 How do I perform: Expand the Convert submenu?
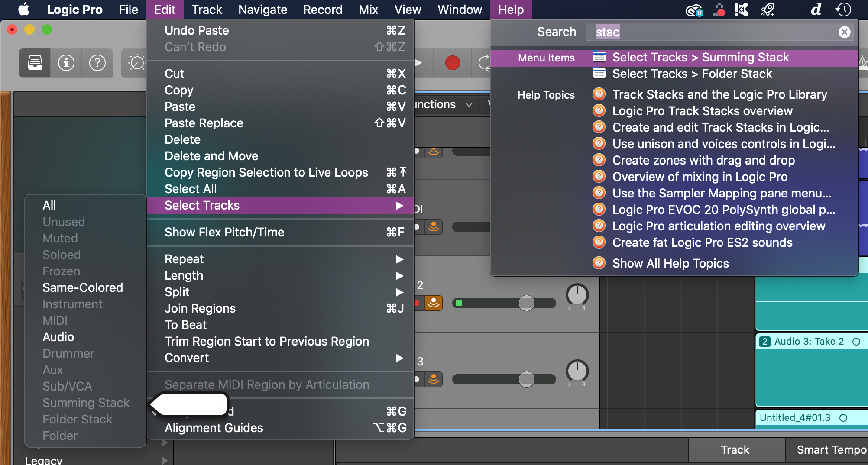pos(280,358)
